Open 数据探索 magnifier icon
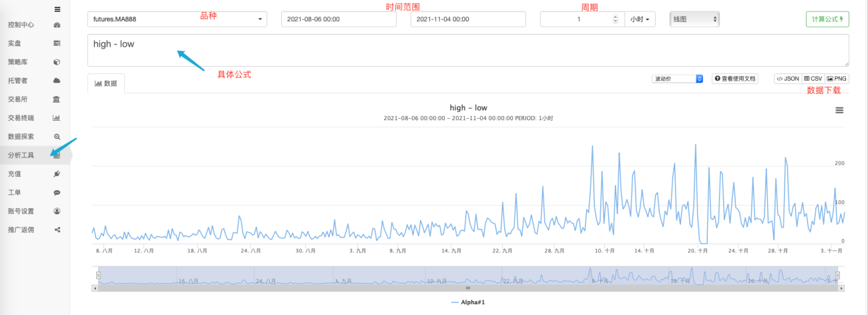Screen dimensions: 868x315 click(x=57, y=137)
